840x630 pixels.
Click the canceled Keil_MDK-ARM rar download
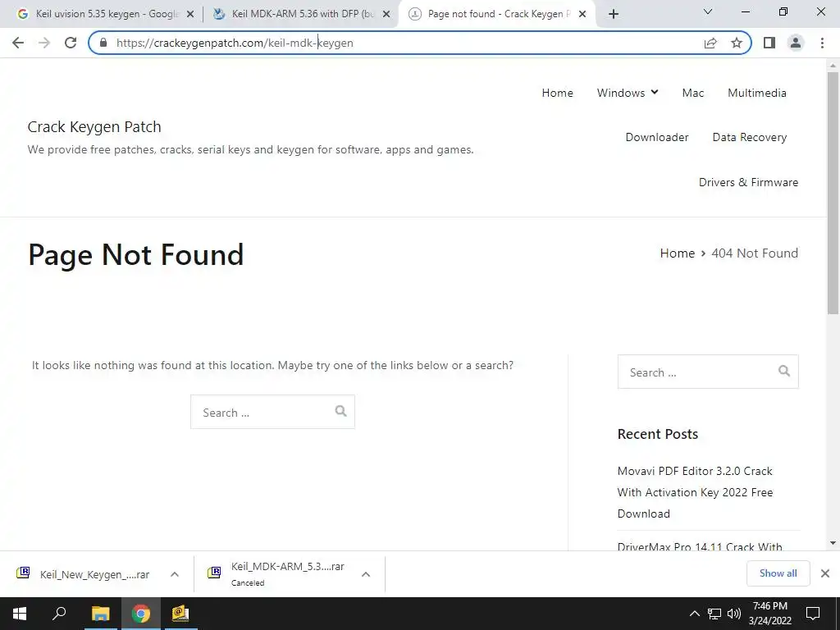coord(277,573)
